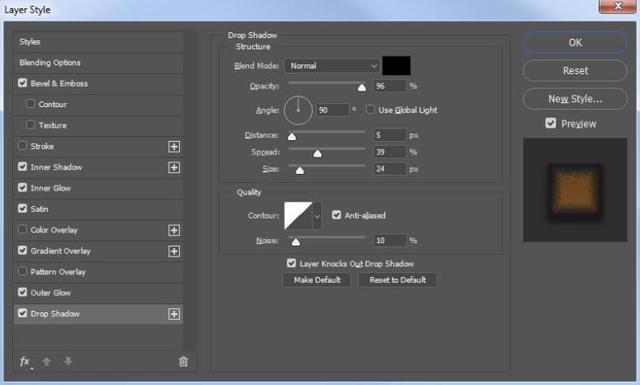Click the Opacity value field

(390, 86)
